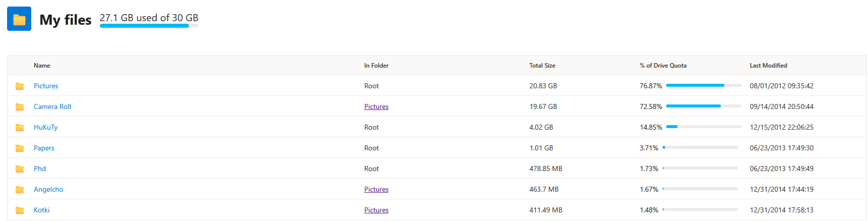
Task: Click the folder icon beside Papers
Action: click(x=20, y=148)
